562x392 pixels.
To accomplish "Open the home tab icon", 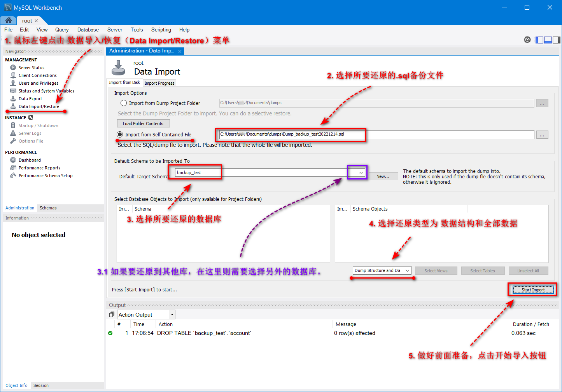I will (x=8, y=20).
